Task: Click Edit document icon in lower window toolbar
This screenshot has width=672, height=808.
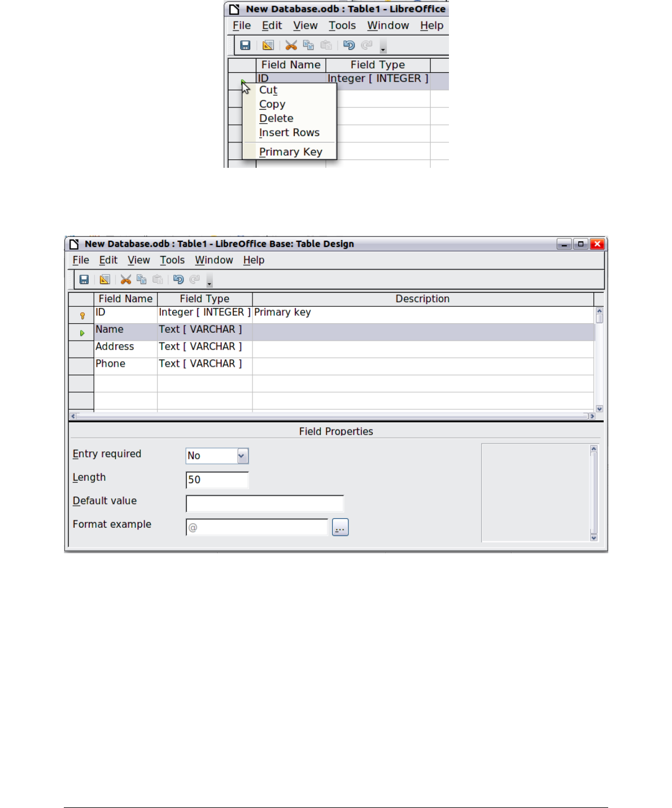Action: [x=105, y=280]
